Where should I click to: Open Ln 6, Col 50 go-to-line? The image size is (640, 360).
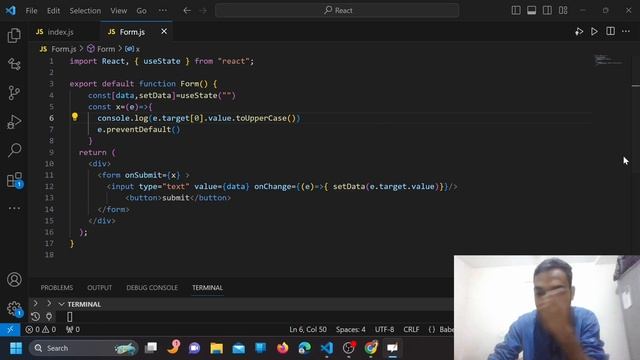[x=308, y=329]
